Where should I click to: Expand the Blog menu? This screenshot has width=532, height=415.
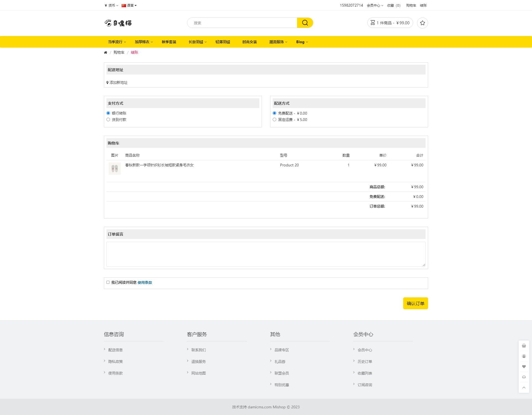coord(302,42)
